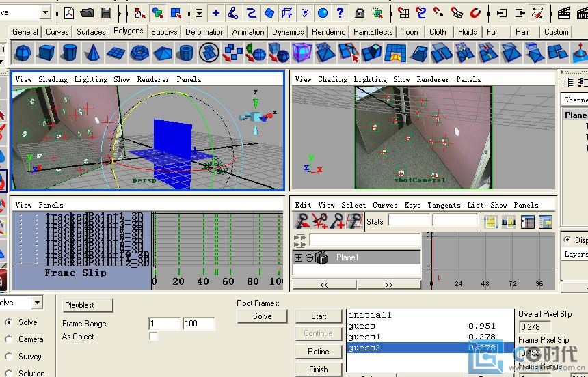Image resolution: width=588 pixels, height=377 pixels.
Task: Click the Refine button
Action: 319,352
